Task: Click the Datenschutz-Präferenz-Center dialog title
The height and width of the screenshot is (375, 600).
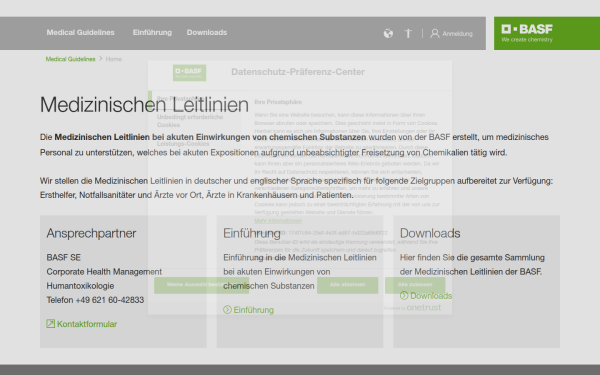Action: click(298, 72)
